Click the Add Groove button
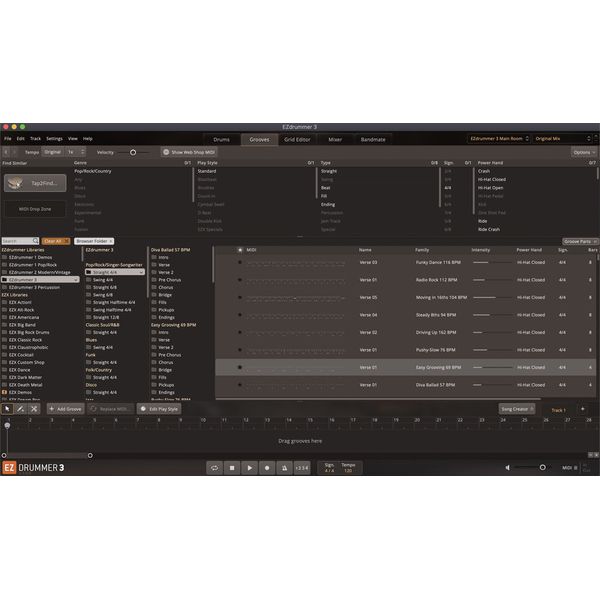The image size is (600, 600). tap(65, 409)
